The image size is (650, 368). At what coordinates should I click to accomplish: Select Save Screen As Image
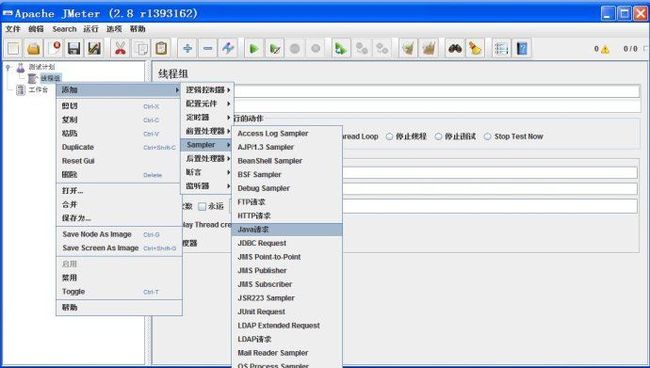click(119, 248)
